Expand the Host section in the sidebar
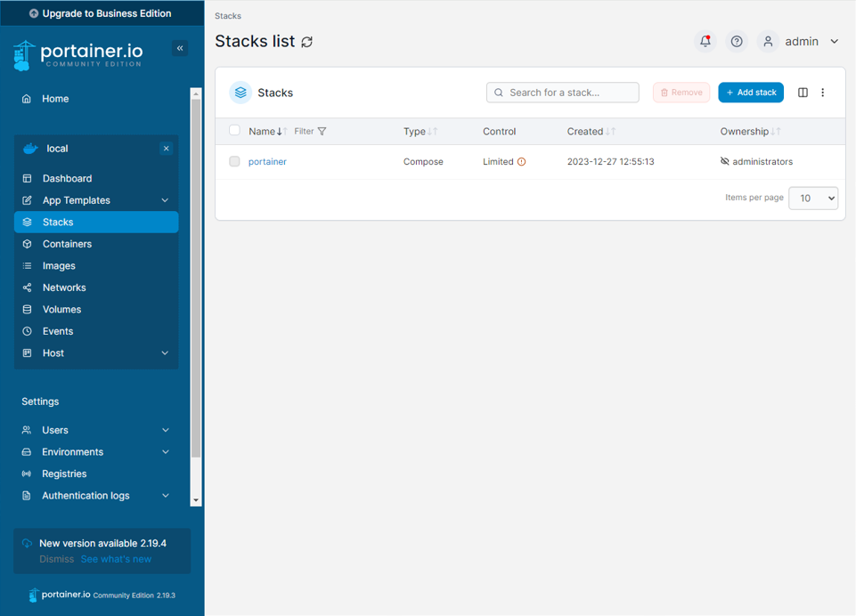 point(53,353)
